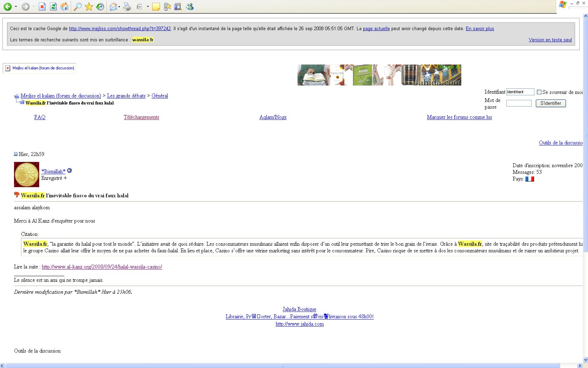The height and width of the screenshot is (368, 588).
Task: Click the horizontal scrollbar left arrow
Action: [x=2, y=366]
